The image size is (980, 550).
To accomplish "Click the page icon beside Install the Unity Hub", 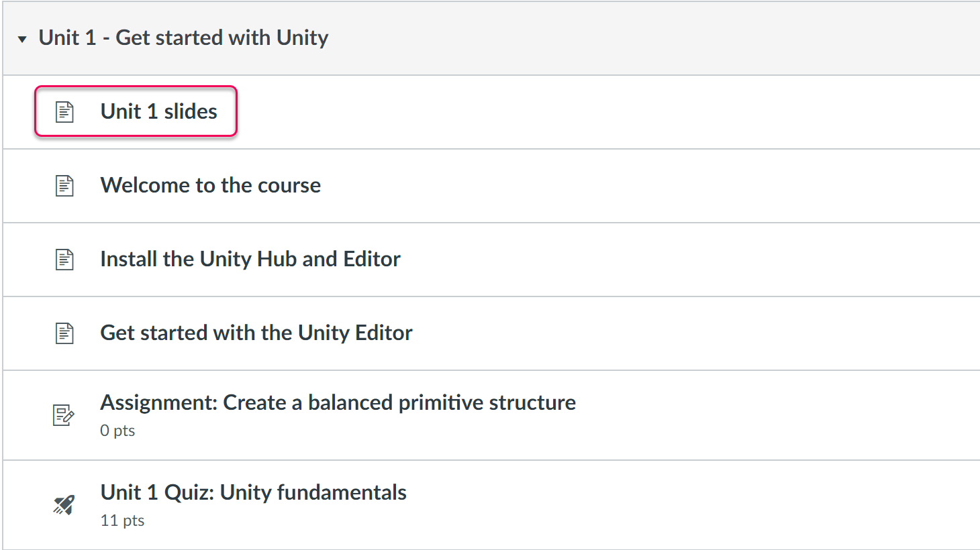I will pyautogui.click(x=64, y=259).
